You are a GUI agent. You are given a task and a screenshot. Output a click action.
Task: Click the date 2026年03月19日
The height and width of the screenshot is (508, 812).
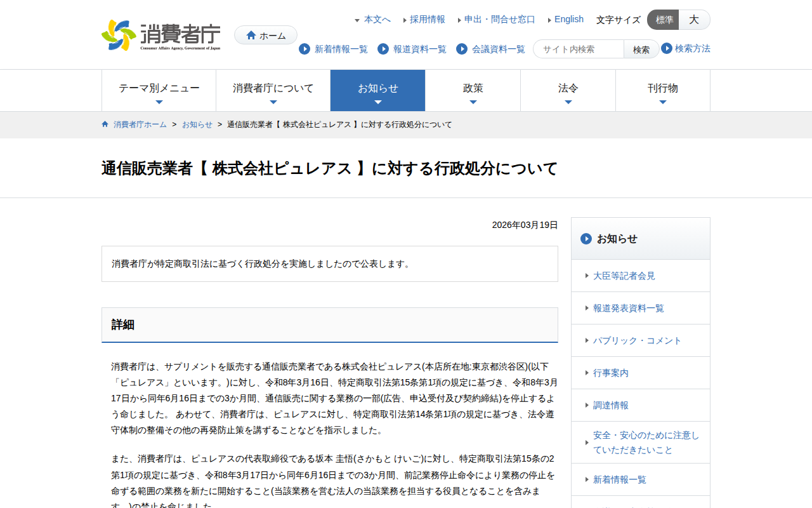point(525,225)
